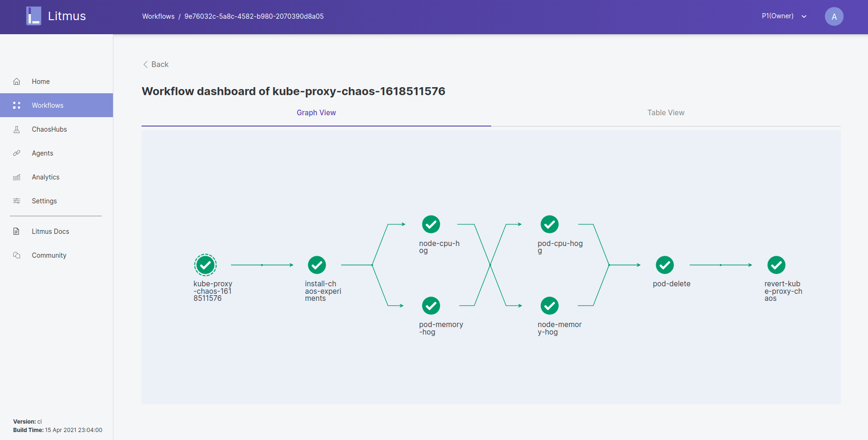This screenshot has height=440, width=868.
Task: Click the node-memory-hog label text
Action: [560, 328]
